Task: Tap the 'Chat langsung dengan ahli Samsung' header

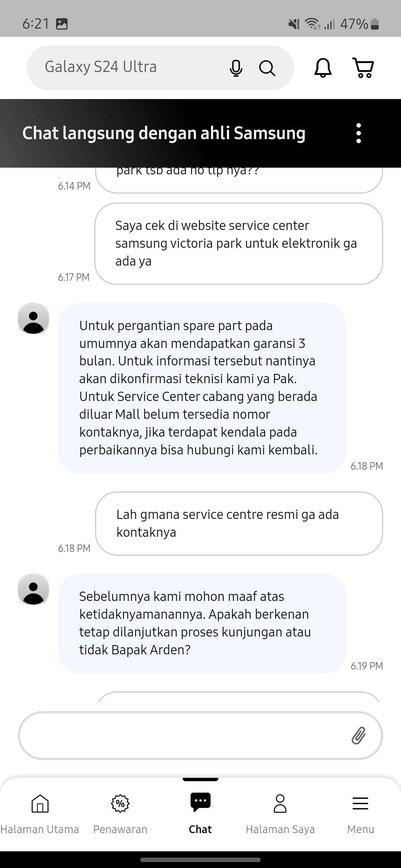Action: [x=164, y=133]
